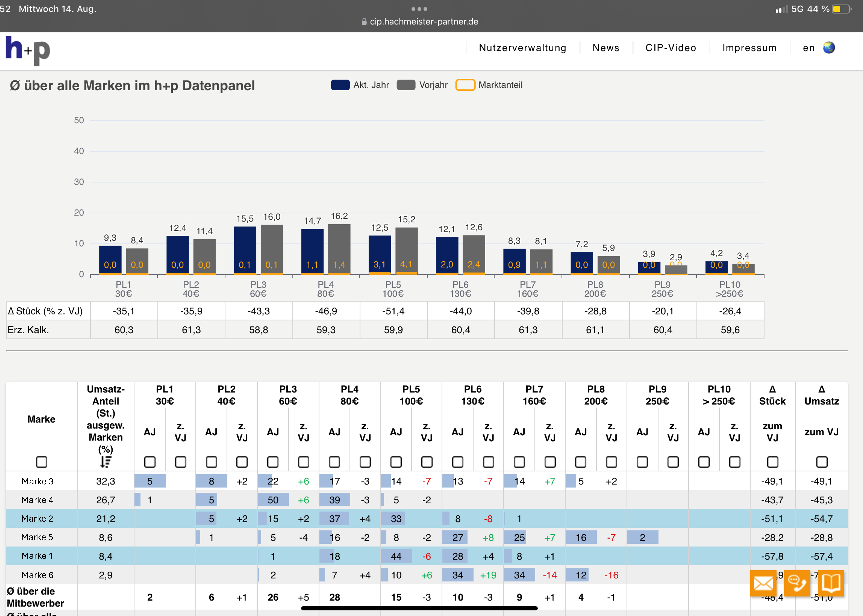
Task: Tick the PL1 30€ AJ checkbox
Action: click(150, 462)
